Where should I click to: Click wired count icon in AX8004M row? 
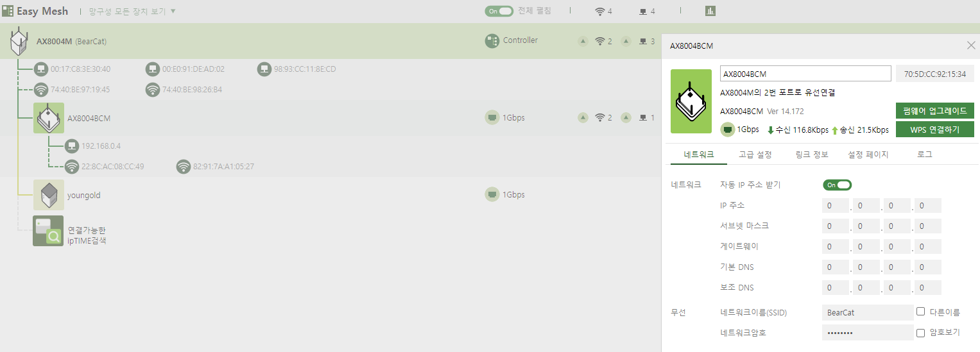tap(643, 42)
